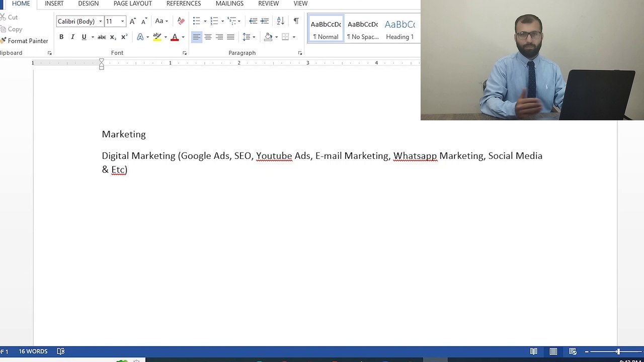Open the HOME ribbon tab
644x362 pixels.
click(21, 4)
